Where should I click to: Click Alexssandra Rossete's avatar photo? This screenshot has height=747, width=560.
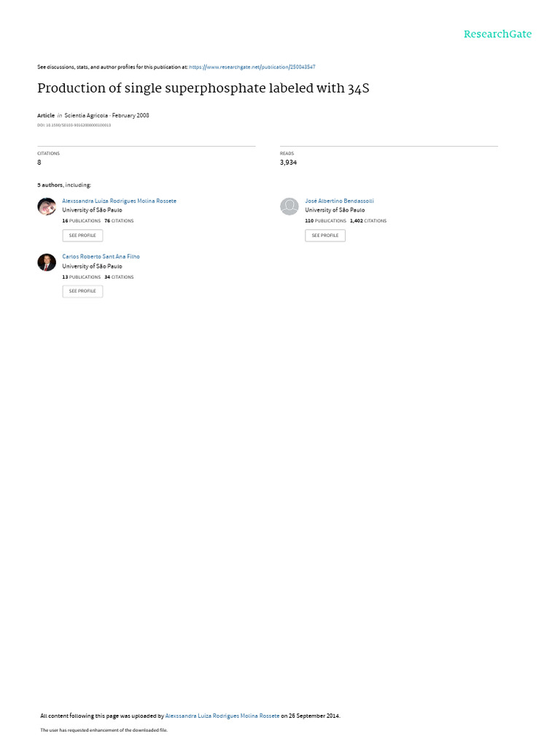(x=47, y=206)
